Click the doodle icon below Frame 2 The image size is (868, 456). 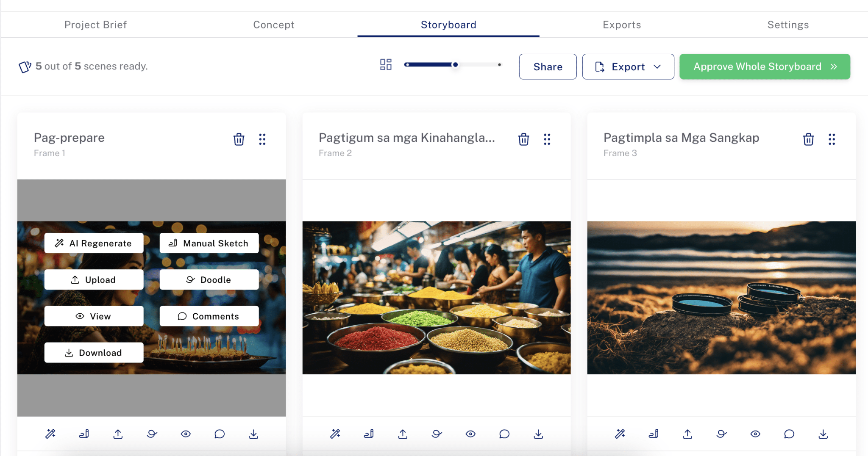pyautogui.click(x=437, y=434)
